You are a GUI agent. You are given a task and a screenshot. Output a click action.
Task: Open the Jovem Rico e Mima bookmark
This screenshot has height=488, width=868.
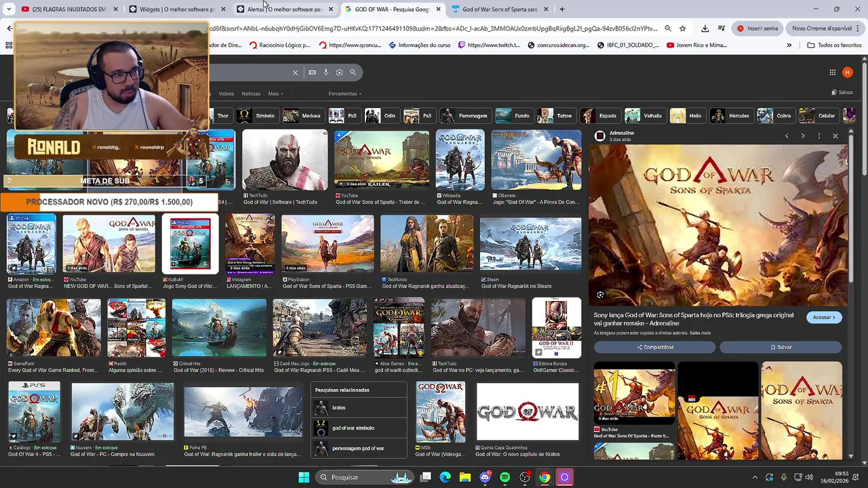(x=696, y=45)
